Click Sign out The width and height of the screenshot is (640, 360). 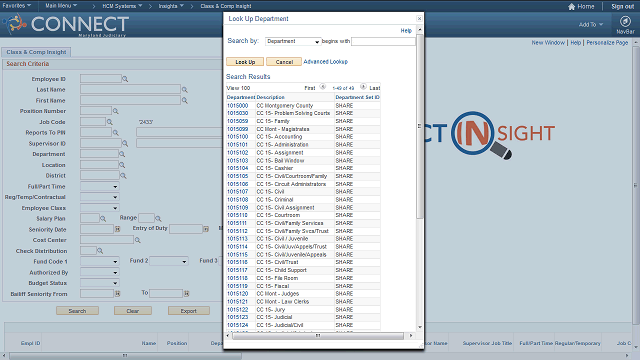622,6
